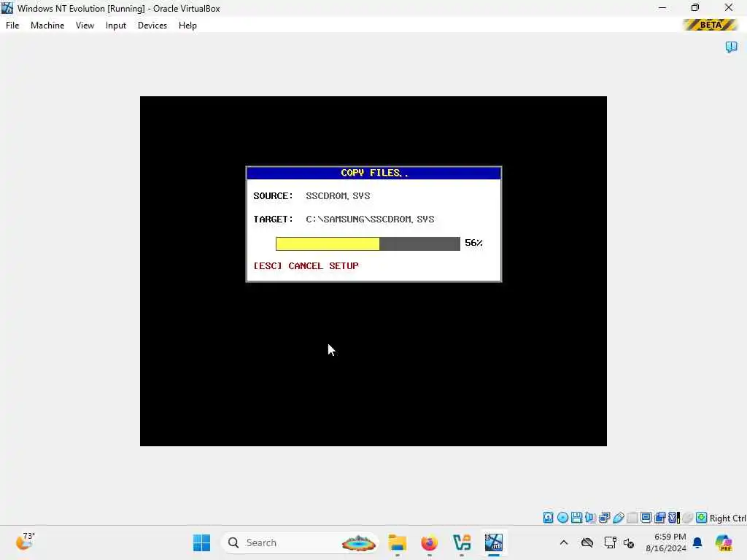Click the VirtualBox window title icon
Image resolution: width=747 pixels, height=560 pixels.
pyautogui.click(x=7, y=8)
